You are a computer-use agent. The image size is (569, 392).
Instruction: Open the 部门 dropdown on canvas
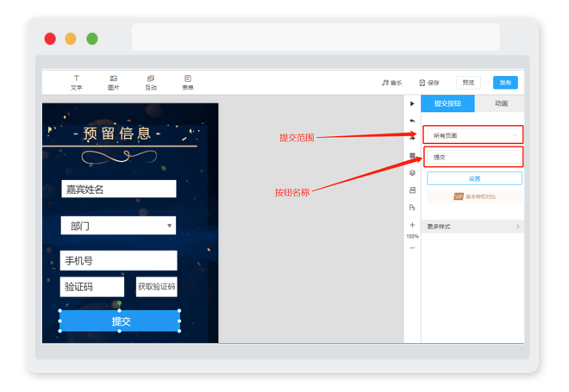118,226
